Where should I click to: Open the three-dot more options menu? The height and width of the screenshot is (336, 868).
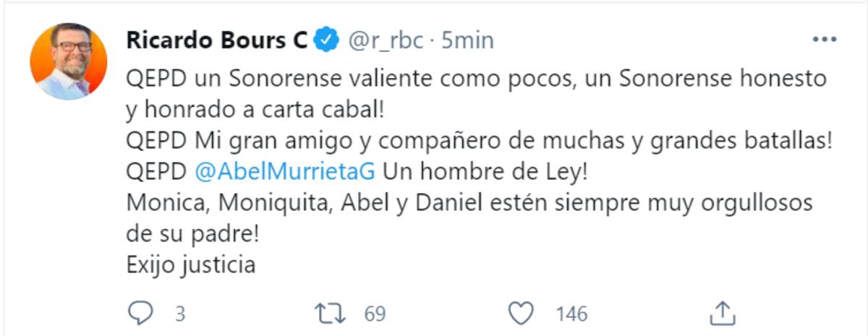[x=824, y=40]
